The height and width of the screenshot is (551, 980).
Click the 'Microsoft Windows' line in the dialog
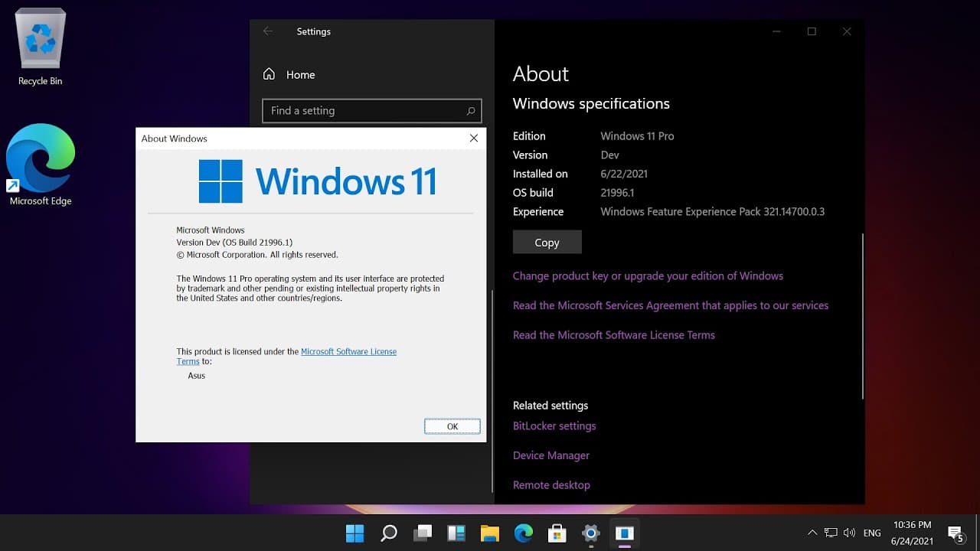(211, 230)
